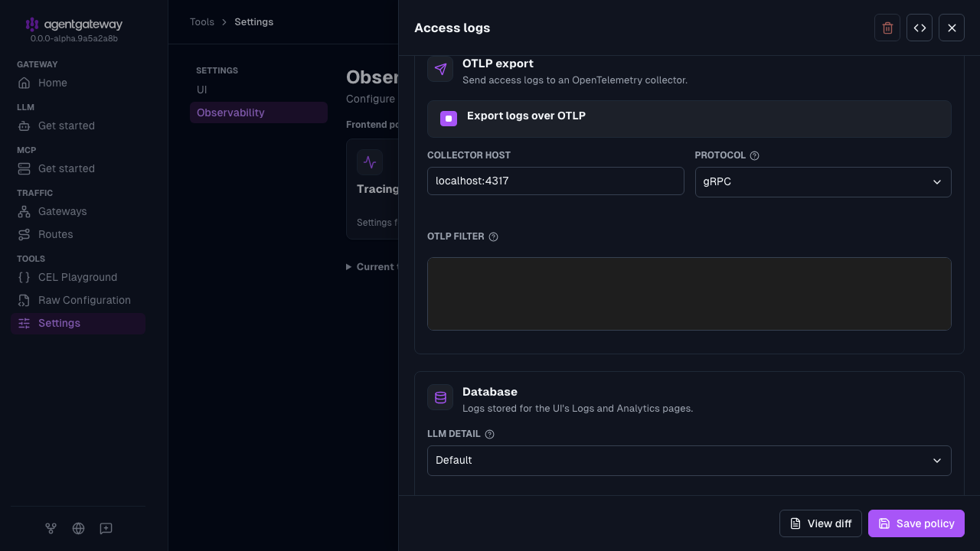
Task: Click the Tracing card pulse icon
Action: click(x=370, y=162)
